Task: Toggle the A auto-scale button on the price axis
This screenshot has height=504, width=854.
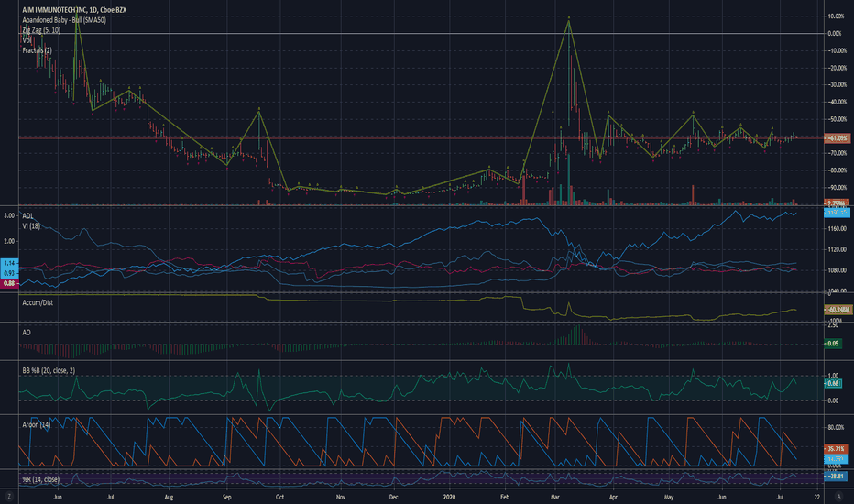Action: click(x=838, y=497)
